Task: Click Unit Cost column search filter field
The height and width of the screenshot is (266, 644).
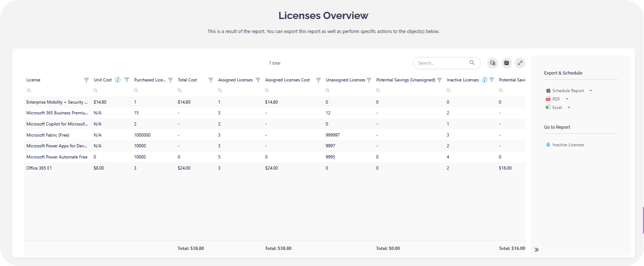Action: pos(111,90)
